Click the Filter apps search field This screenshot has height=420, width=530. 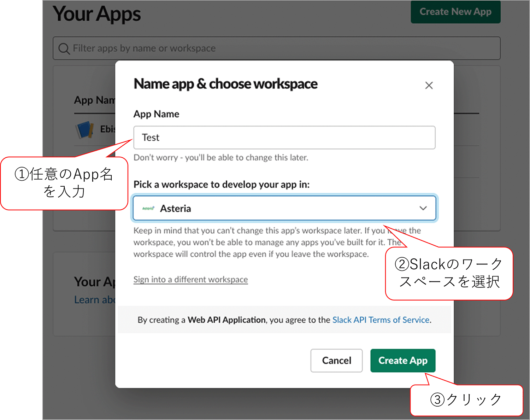point(277,48)
